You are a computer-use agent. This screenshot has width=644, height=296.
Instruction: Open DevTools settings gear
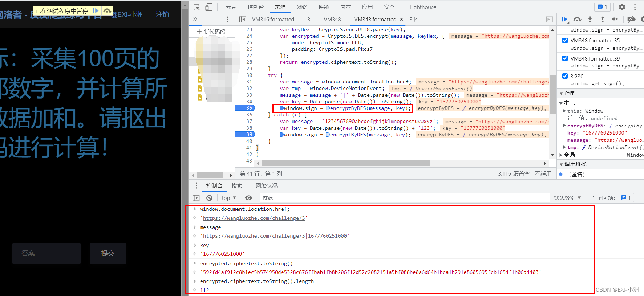coord(622,7)
